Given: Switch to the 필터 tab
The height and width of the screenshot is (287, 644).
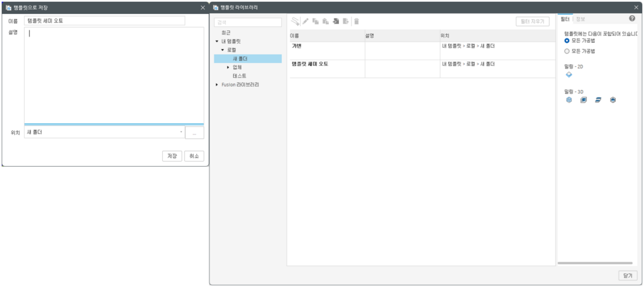Looking at the screenshot, I should click(x=565, y=19).
